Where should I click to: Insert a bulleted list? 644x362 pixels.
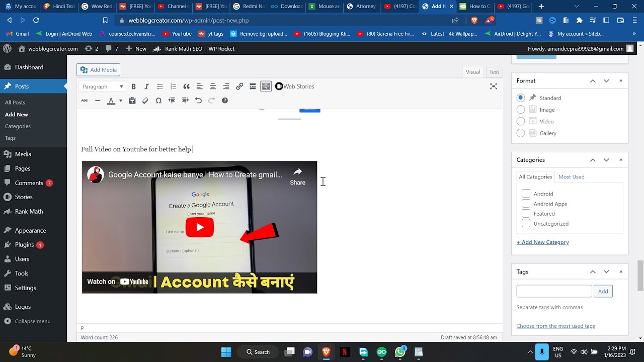point(160,86)
